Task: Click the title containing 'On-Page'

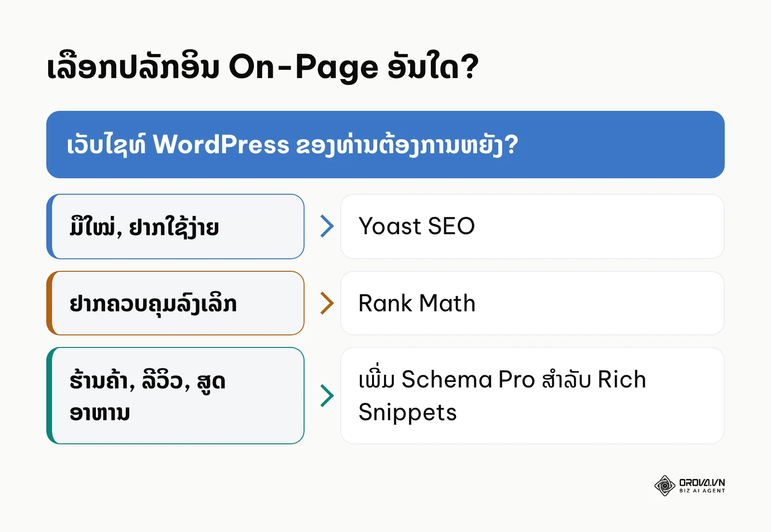Action: click(263, 67)
